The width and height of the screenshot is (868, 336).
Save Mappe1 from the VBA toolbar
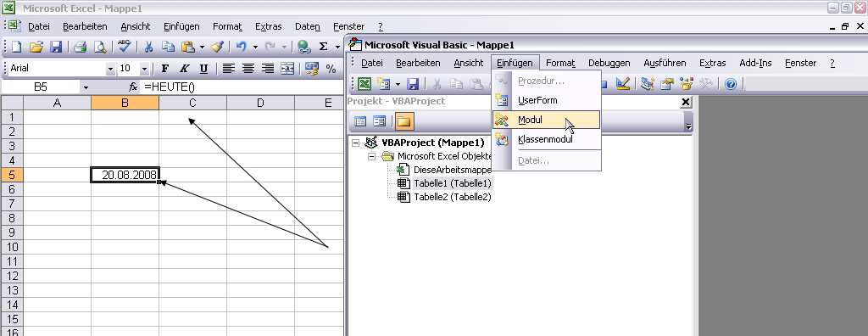click(x=413, y=84)
